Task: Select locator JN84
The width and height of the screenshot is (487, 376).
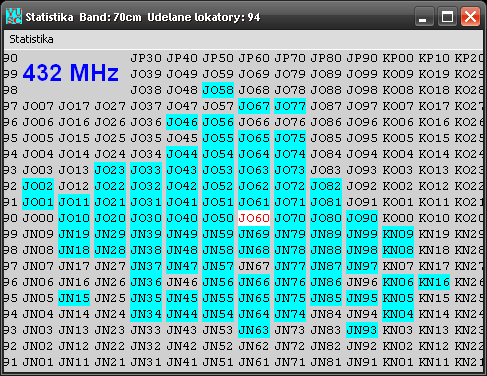Action: pos(326,314)
